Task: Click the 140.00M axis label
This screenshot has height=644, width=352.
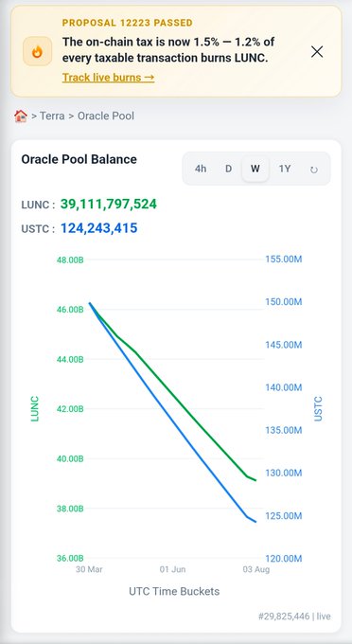Action: (x=284, y=387)
